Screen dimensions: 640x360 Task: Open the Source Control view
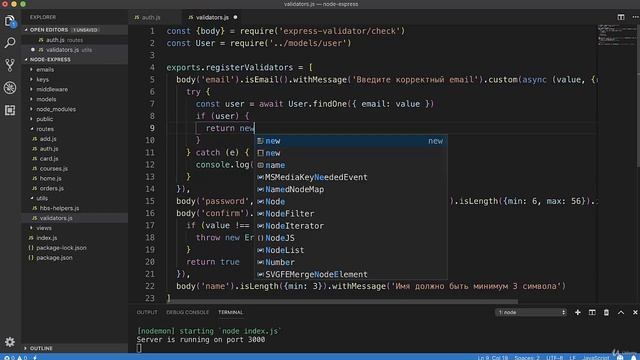click(x=10, y=65)
